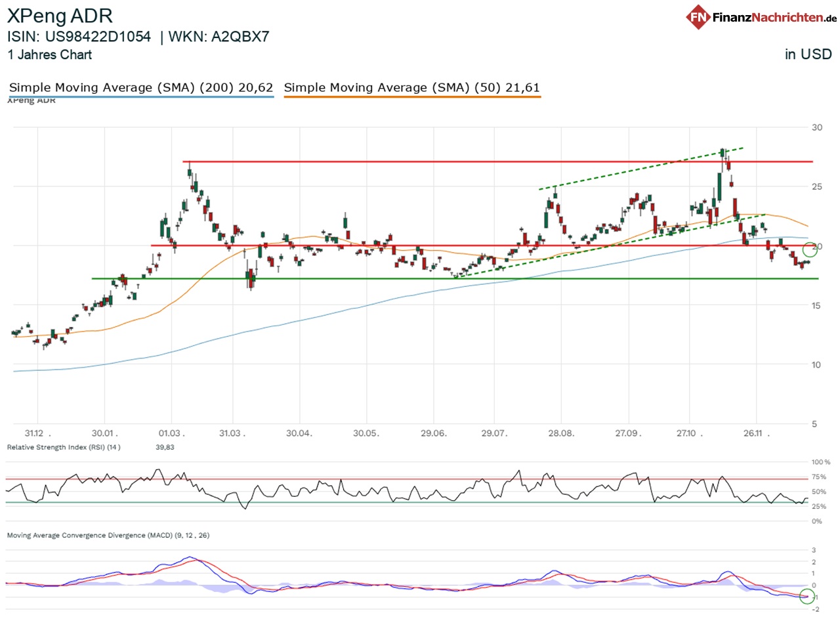Switch to the 1 Jahres Chart view
840x617 pixels.
pos(49,55)
